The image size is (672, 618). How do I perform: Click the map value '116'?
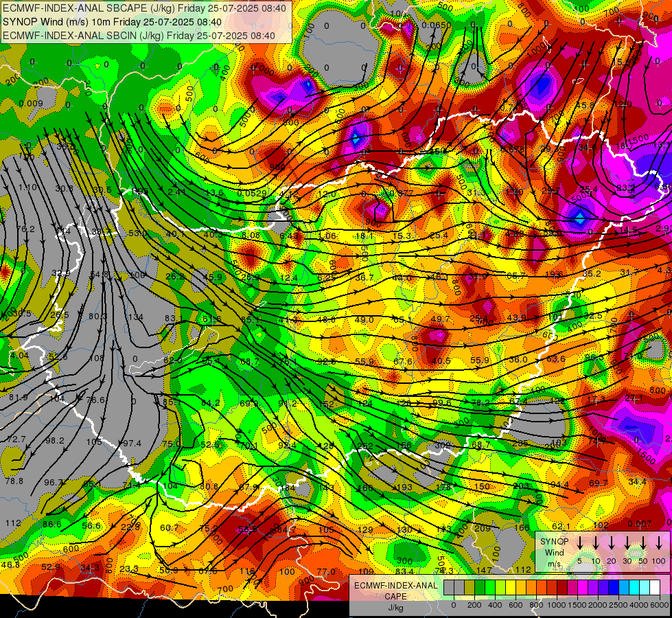pyautogui.click(x=247, y=571)
